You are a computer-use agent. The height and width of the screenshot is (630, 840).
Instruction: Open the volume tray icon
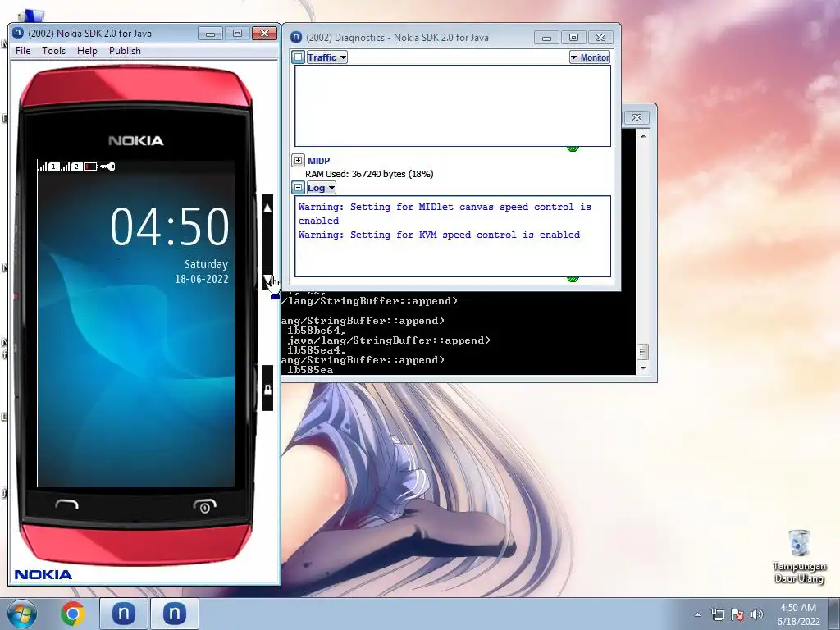(757, 614)
